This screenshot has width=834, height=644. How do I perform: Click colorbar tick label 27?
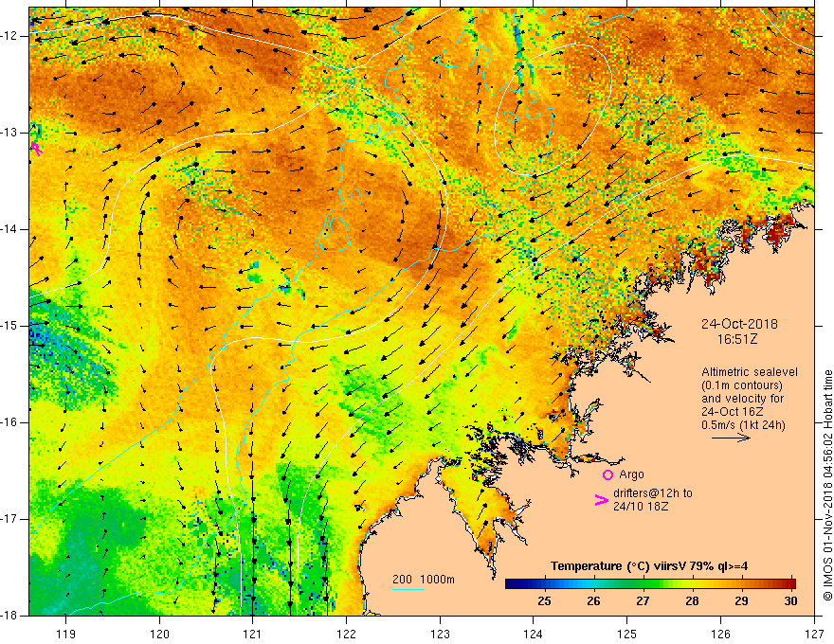(643, 601)
